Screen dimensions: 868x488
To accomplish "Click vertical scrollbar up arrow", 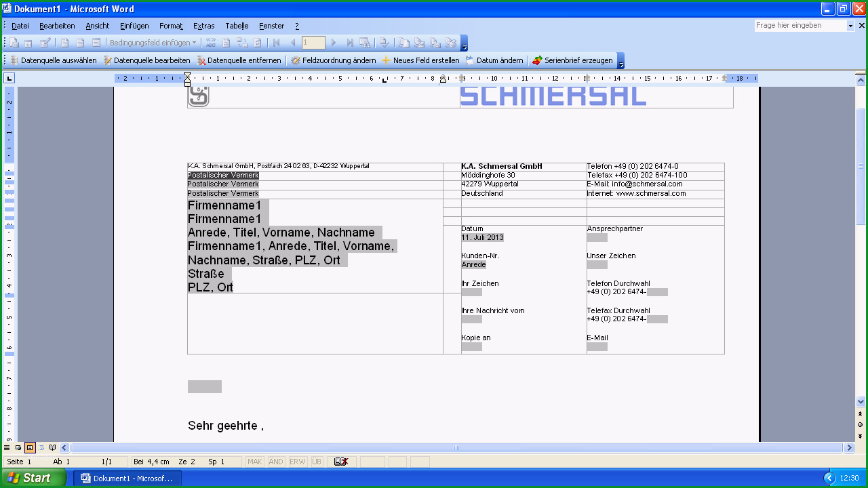I will click(x=861, y=79).
